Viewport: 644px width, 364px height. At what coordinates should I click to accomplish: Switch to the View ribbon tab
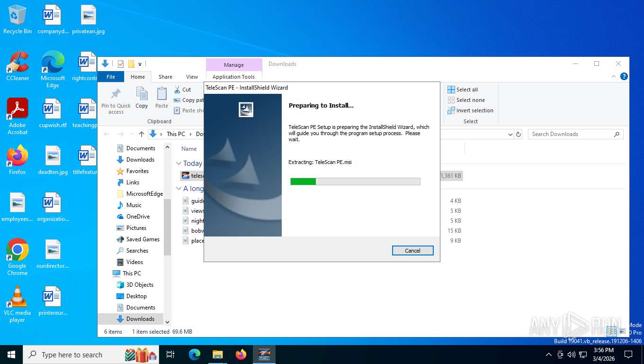coord(192,77)
